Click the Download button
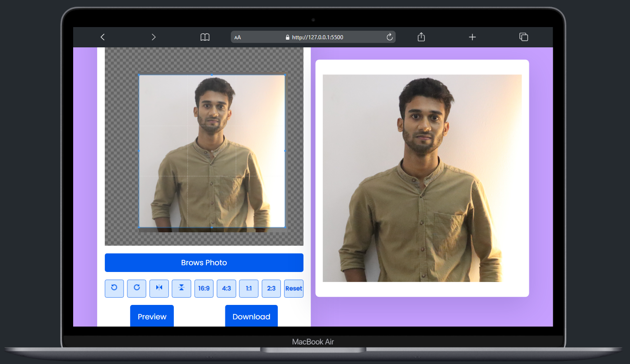This screenshot has width=630, height=364. click(252, 316)
